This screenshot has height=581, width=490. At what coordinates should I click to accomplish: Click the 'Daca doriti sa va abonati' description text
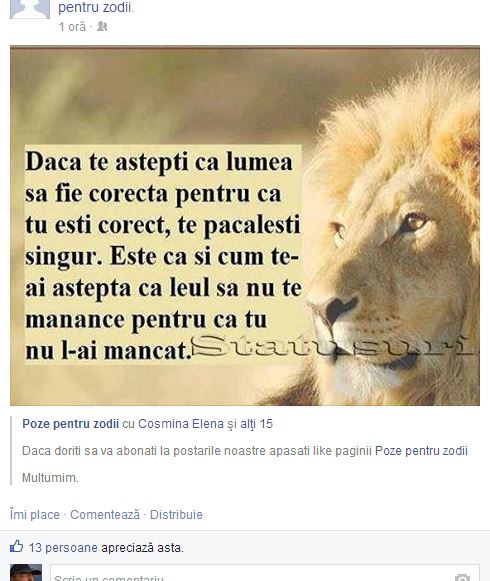pos(198,451)
